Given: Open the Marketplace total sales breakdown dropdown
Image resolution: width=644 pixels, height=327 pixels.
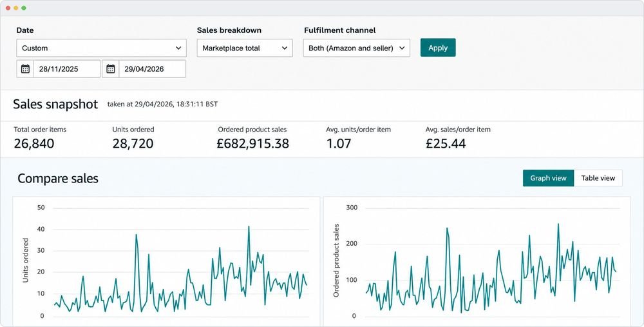Looking at the screenshot, I should pyautogui.click(x=245, y=48).
